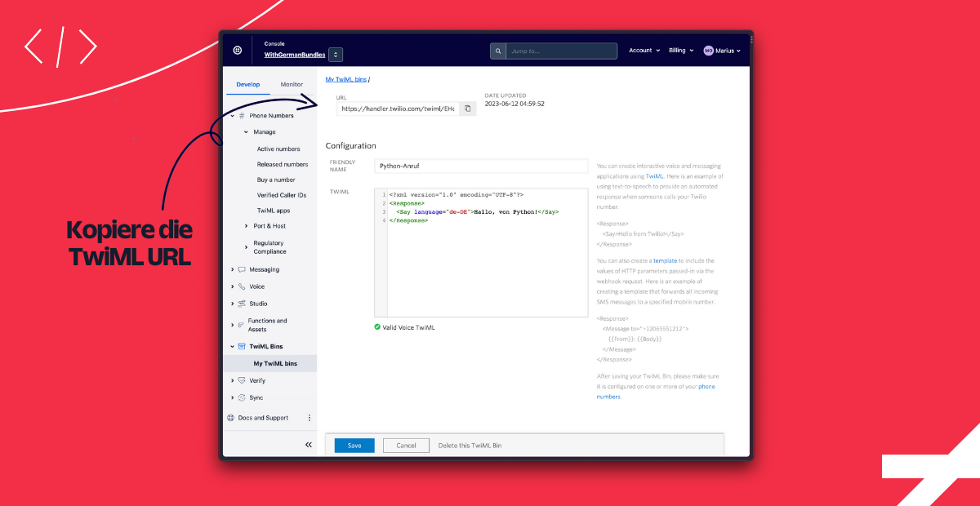Open TwiML apps in the sidebar

click(274, 211)
